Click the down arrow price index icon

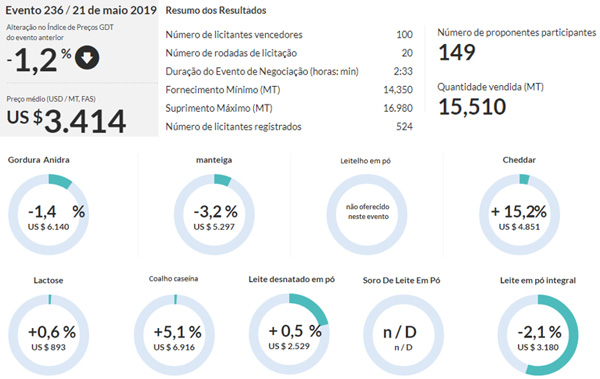pyautogui.click(x=87, y=57)
